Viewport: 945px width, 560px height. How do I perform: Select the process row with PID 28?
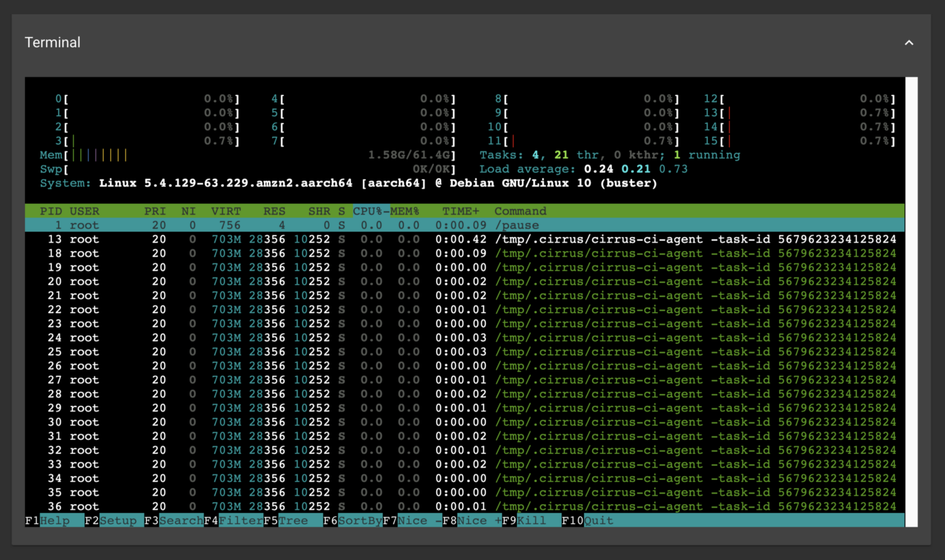coord(464,394)
